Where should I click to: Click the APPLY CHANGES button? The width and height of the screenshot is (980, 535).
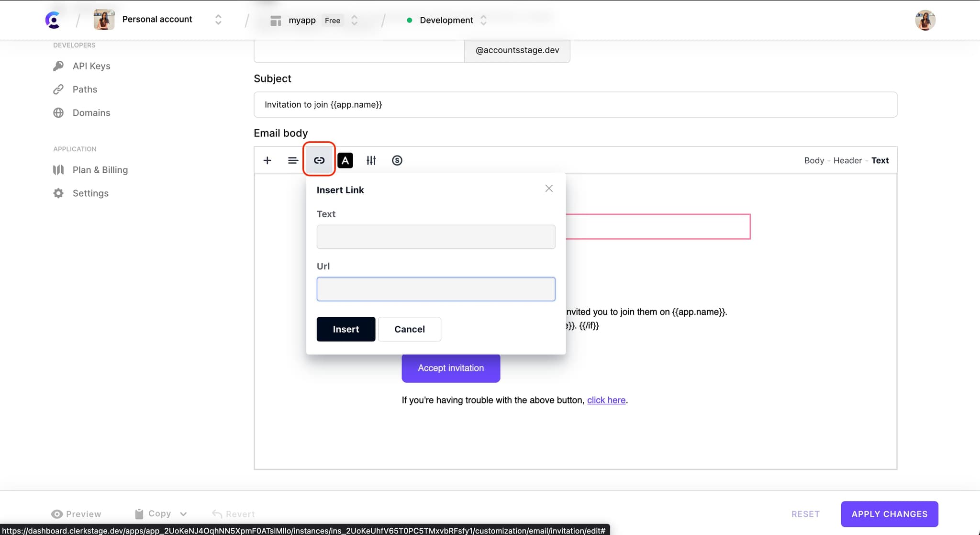[890, 514]
